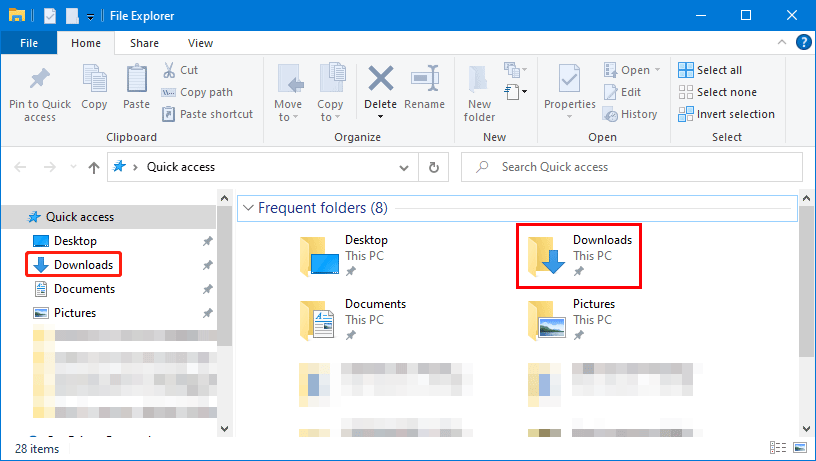The height and width of the screenshot is (461, 816).
Task: Open Help via question mark icon
Action: [804, 42]
